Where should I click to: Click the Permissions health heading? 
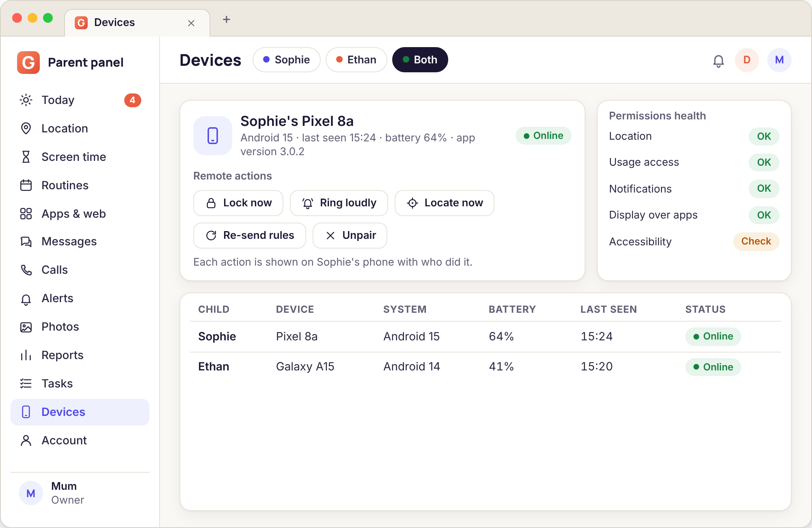(x=657, y=116)
